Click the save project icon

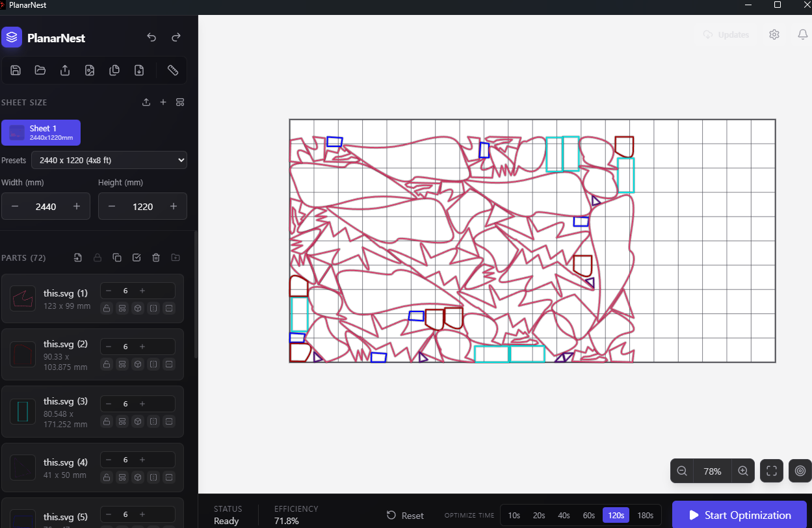[x=16, y=70]
